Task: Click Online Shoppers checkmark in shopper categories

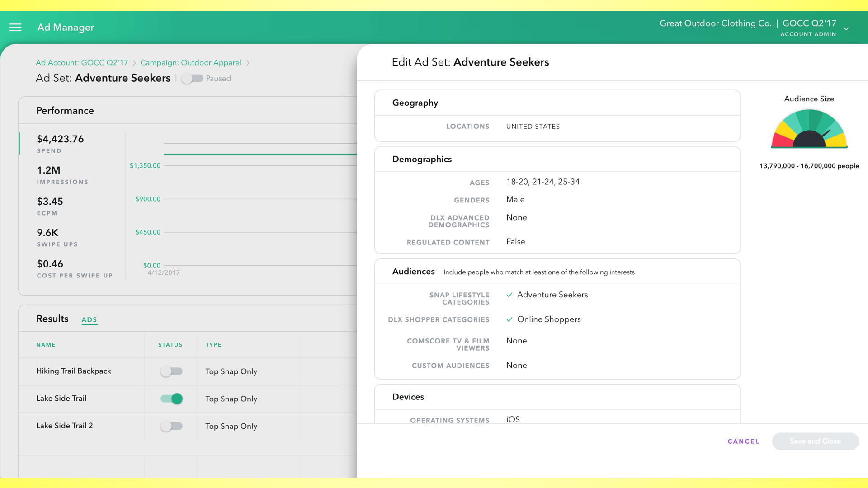Action: click(x=509, y=319)
